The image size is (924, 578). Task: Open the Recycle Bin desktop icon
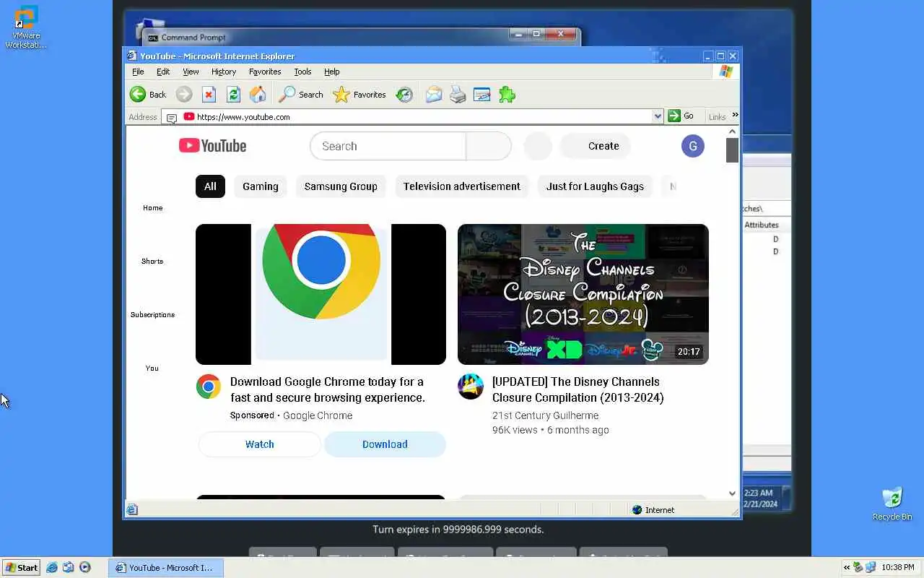(x=892, y=504)
